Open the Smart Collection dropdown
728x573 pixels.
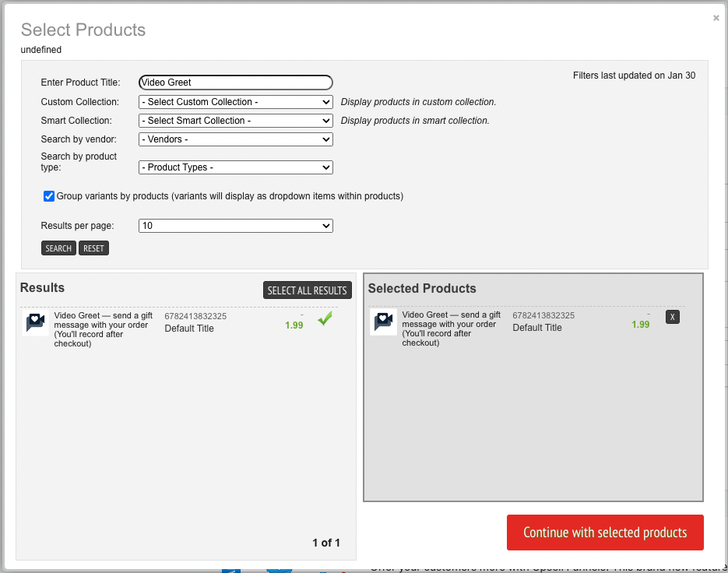pos(235,121)
